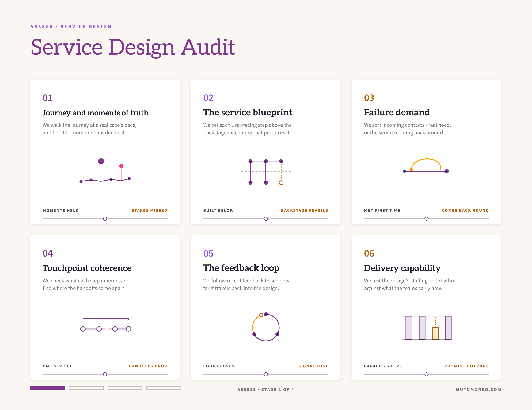Viewport: 532px width, 410px height.
Task: Click 'ASSESS · SERVICE DESIGN' breadcrumb label
Action: (x=71, y=27)
